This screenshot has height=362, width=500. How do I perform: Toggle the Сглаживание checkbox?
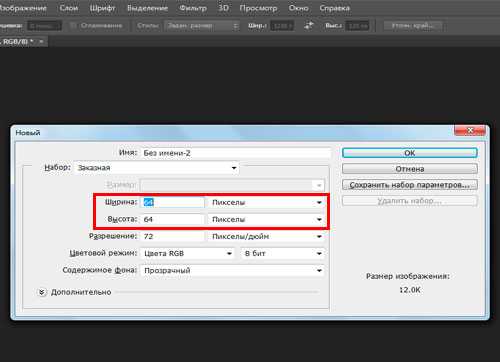coord(73,26)
